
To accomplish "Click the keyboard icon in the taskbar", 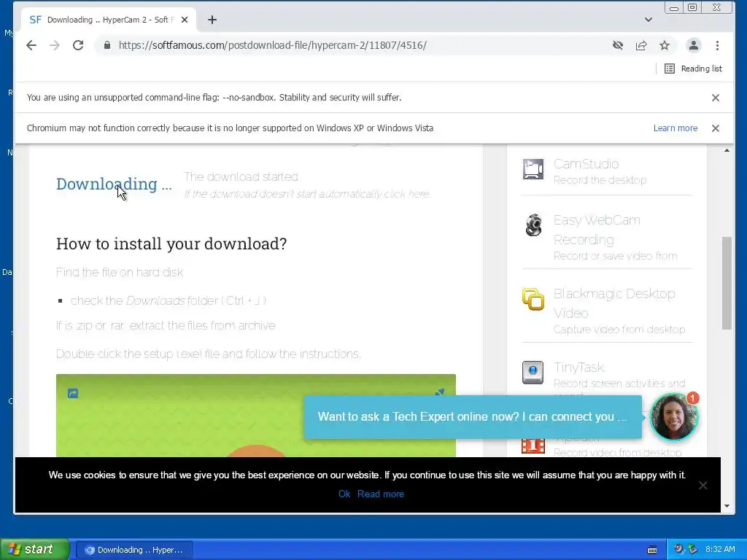I will (x=652, y=550).
